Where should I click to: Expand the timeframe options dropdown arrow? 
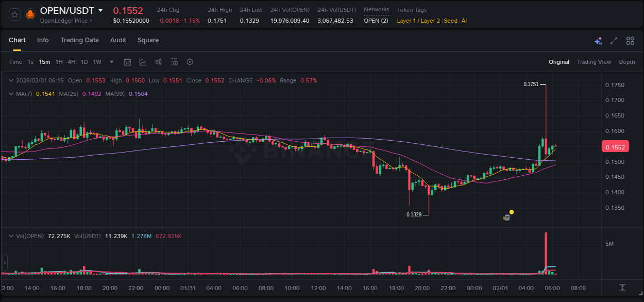pos(111,62)
